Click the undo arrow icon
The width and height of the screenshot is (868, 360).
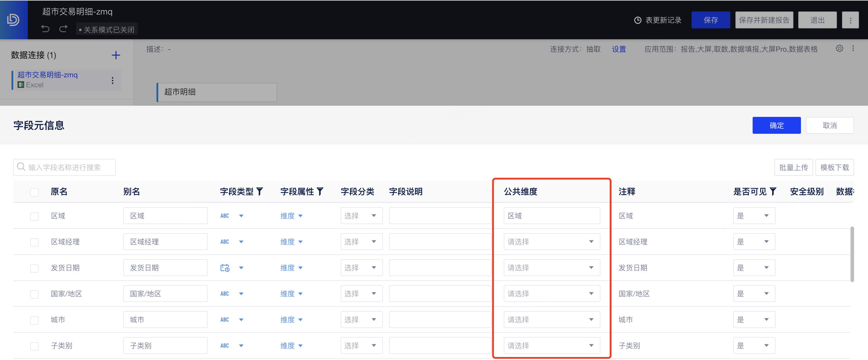pos(45,29)
